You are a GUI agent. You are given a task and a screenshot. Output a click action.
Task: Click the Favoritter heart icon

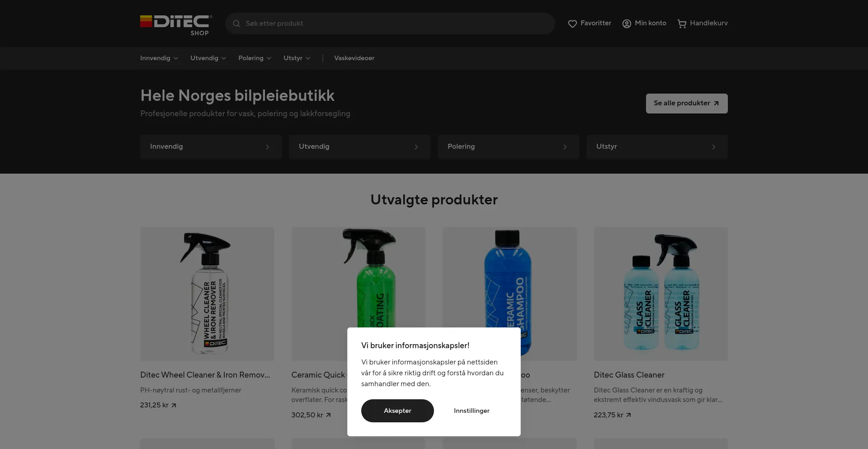pyautogui.click(x=572, y=24)
